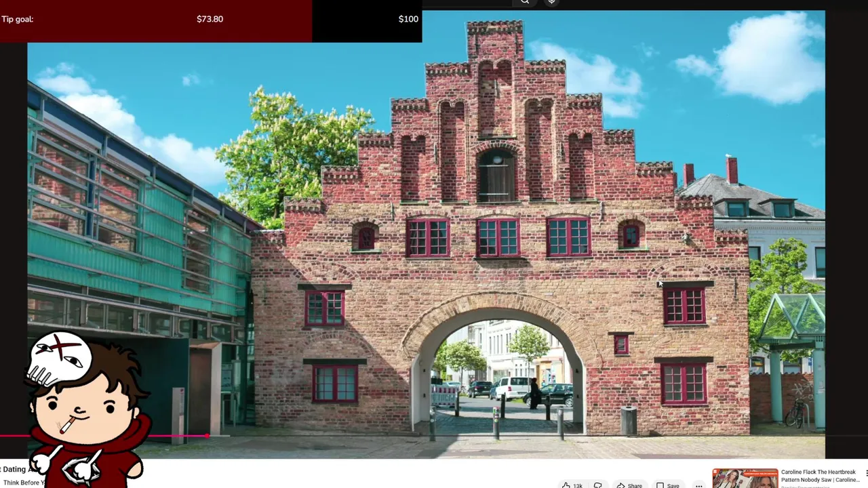Click the video frame showing brick gate
This screenshot has height=488, width=868.
point(426,234)
